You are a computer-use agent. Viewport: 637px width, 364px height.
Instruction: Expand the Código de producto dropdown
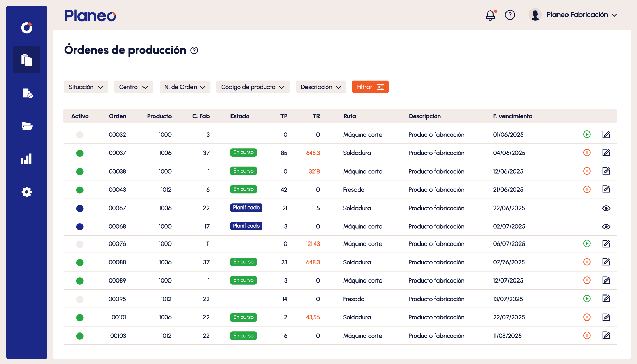pos(253,87)
